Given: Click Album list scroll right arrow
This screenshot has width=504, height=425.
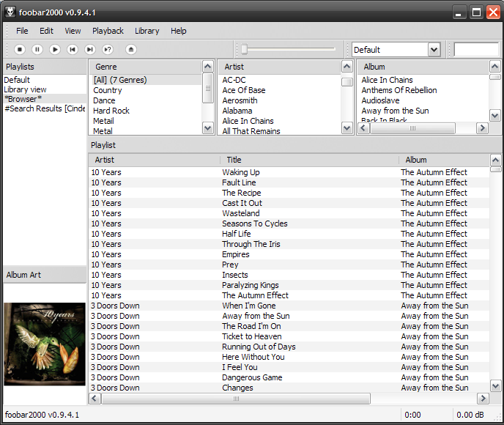Looking at the screenshot, I should (482, 128).
